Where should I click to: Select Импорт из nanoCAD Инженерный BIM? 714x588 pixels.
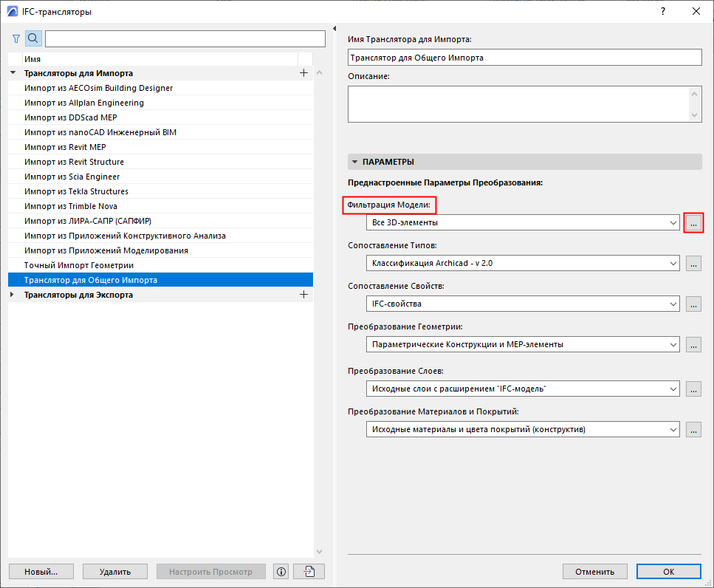tap(160, 132)
